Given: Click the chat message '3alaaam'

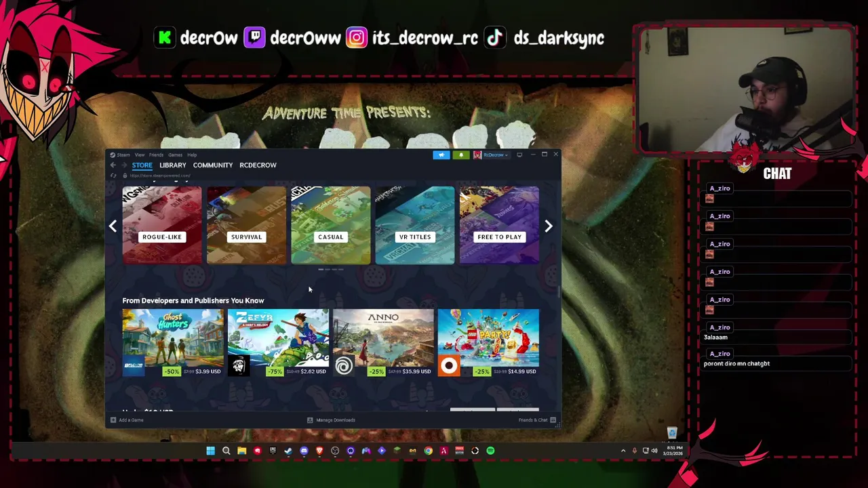Looking at the screenshot, I should coord(715,338).
